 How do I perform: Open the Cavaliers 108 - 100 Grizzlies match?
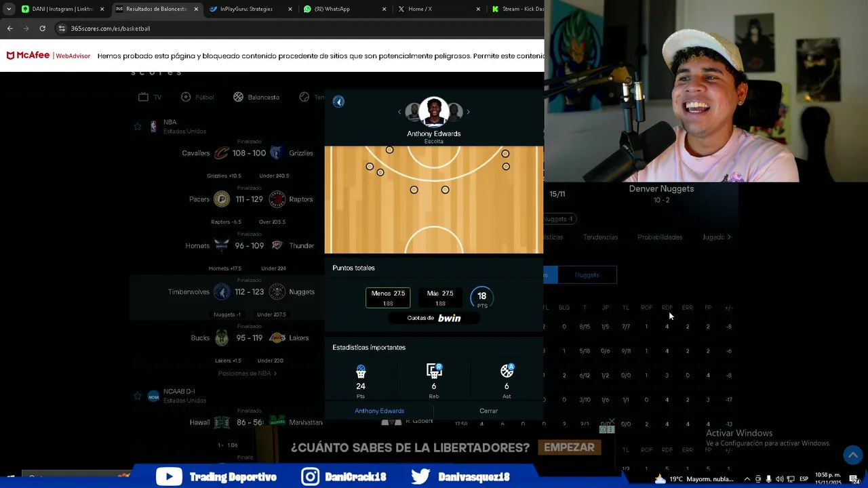248,153
